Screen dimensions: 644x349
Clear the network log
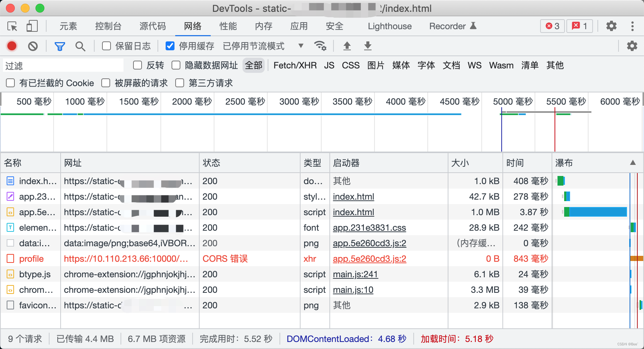[33, 46]
